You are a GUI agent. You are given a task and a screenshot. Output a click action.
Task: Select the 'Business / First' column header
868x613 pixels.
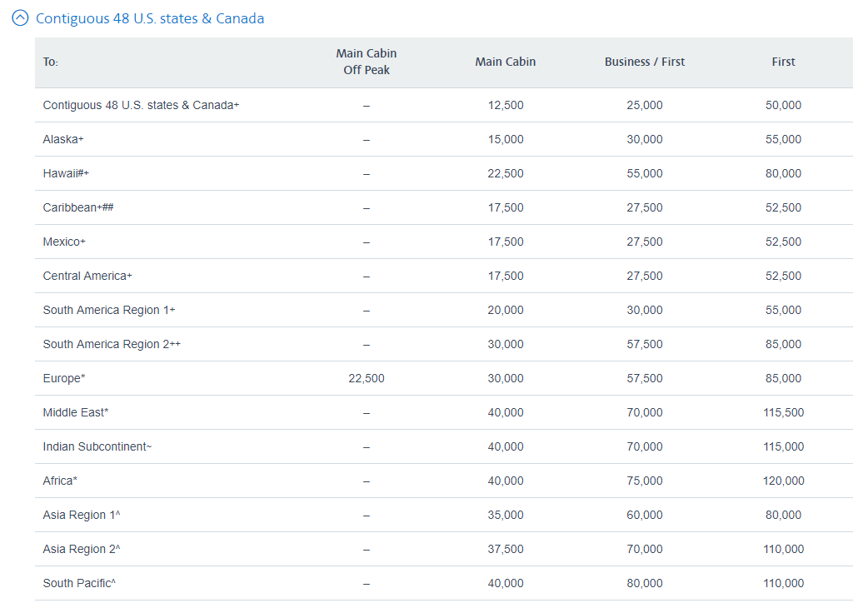tap(645, 62)
